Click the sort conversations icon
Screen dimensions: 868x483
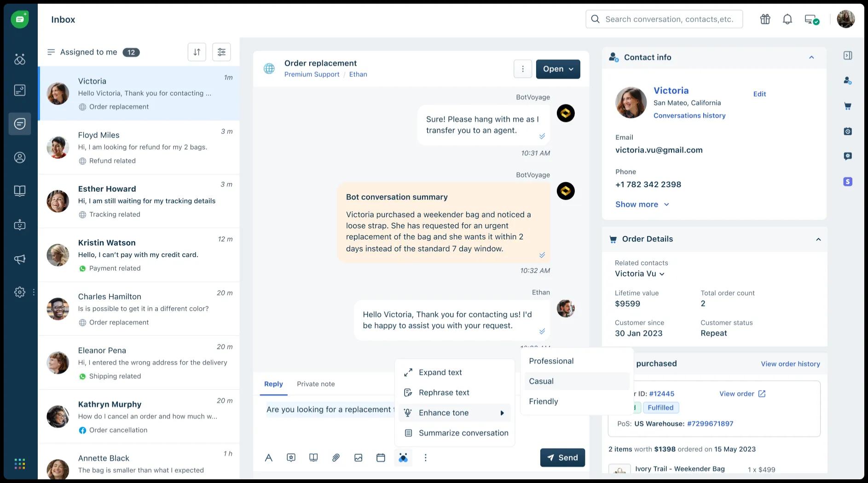pyautogui.click(x=197, y=52)
